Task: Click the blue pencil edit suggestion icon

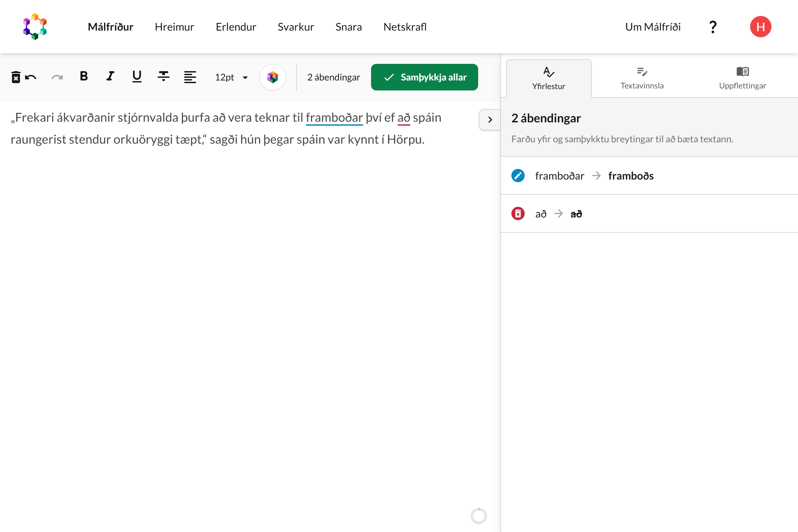Action: coord(518,176)
